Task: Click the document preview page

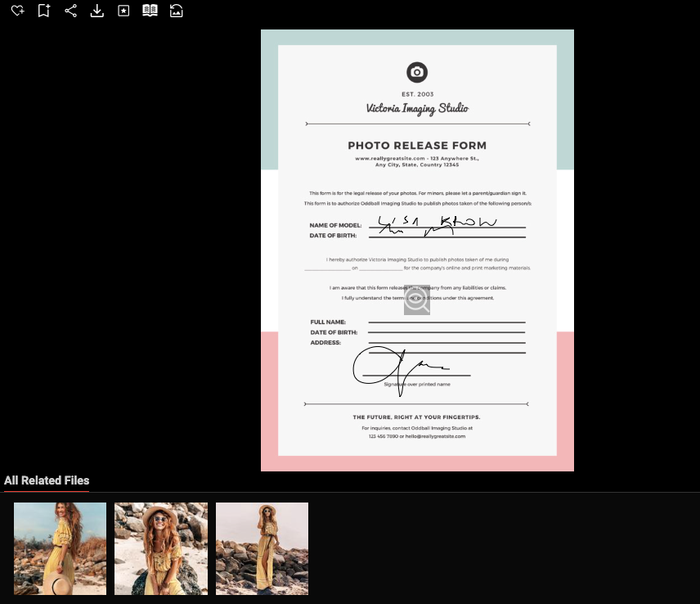Action: click(x=417, y=250)
